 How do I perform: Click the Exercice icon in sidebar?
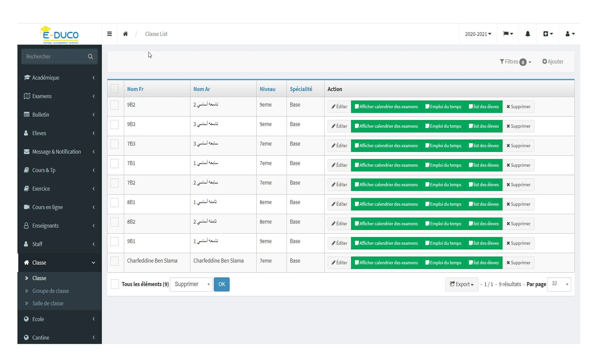(x=27, y=188)
